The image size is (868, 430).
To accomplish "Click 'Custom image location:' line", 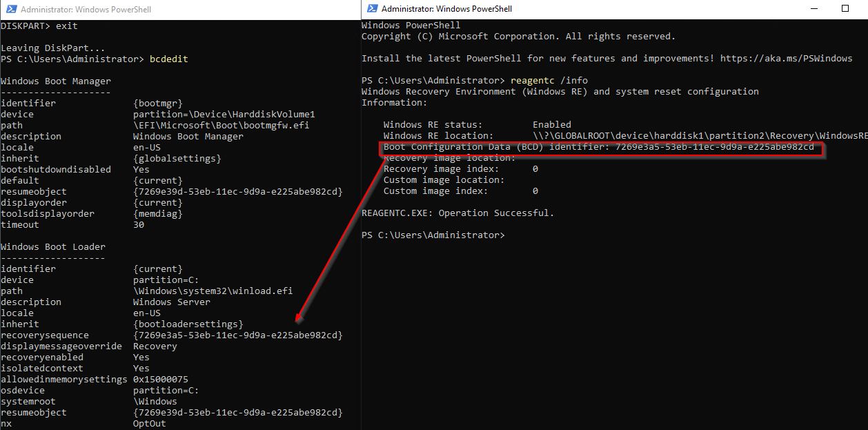I will pos(444,180).
